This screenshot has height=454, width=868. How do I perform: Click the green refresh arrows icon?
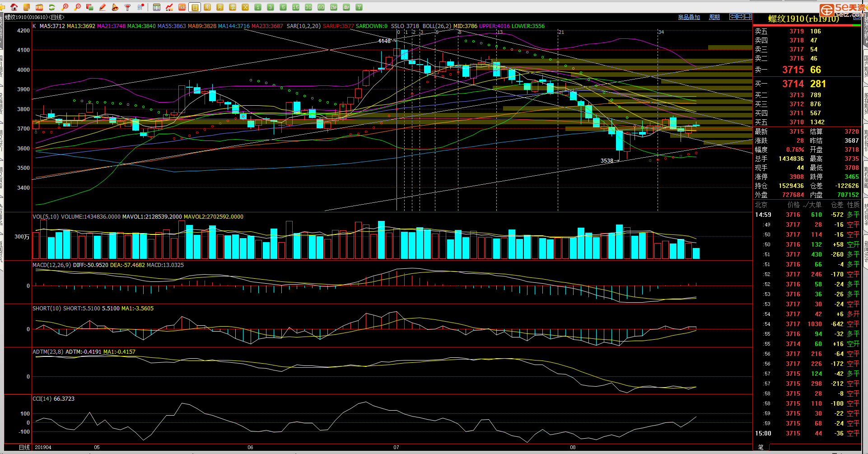tap(52, 7)
